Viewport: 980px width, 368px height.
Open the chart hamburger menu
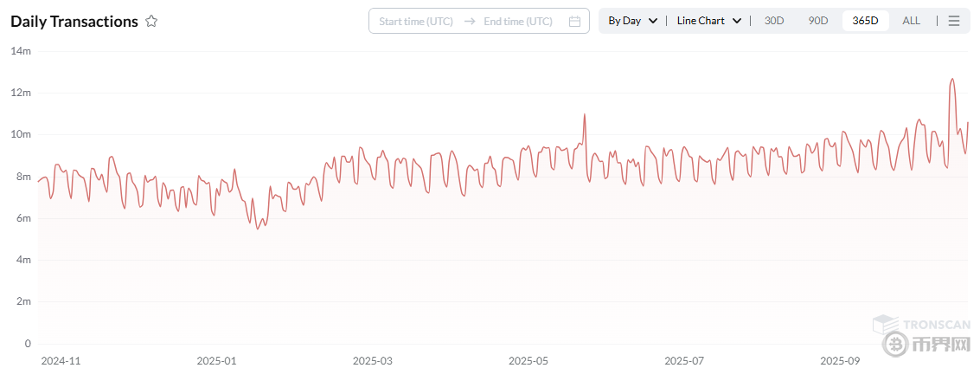click(954, 21)
